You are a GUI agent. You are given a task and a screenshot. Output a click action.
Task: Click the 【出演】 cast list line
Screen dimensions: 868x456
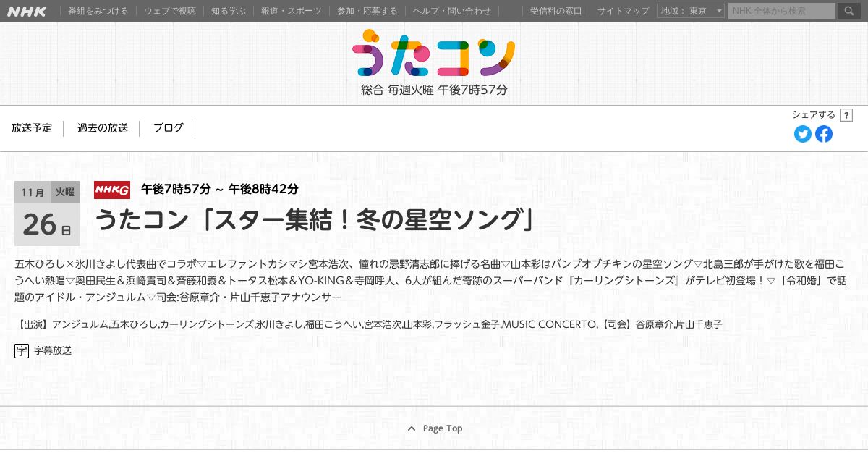coord(369,324)
